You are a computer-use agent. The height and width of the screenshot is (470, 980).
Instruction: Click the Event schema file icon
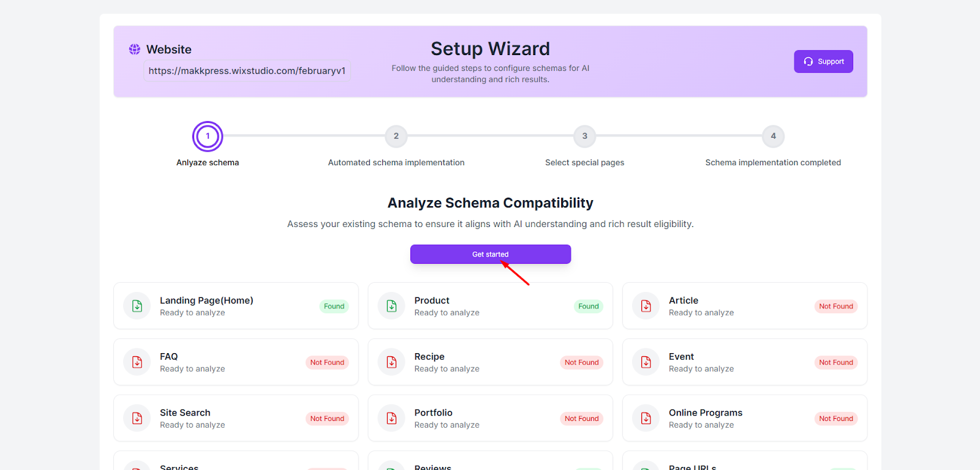tap(646, 362)
